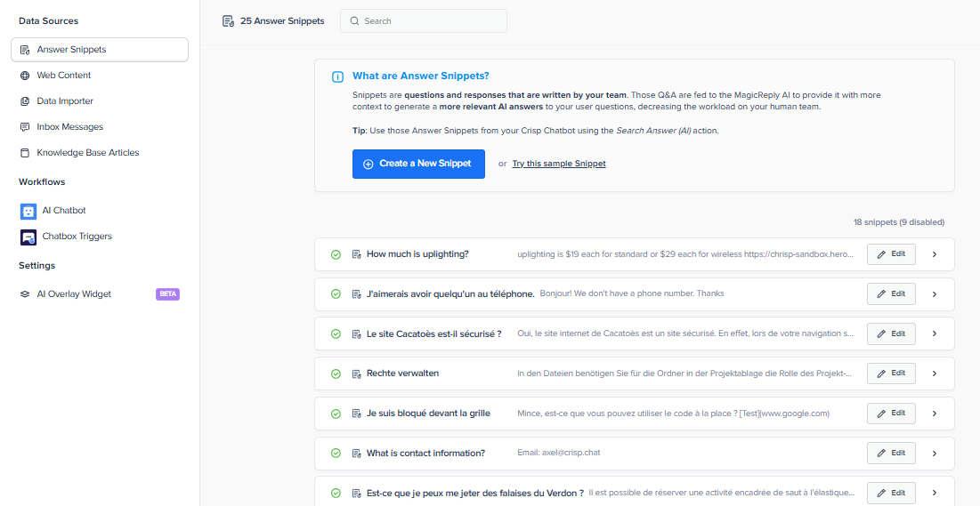Click the snippet icon of How much is uplighting
Screen dimensions: 980x506
pos(356,254)
